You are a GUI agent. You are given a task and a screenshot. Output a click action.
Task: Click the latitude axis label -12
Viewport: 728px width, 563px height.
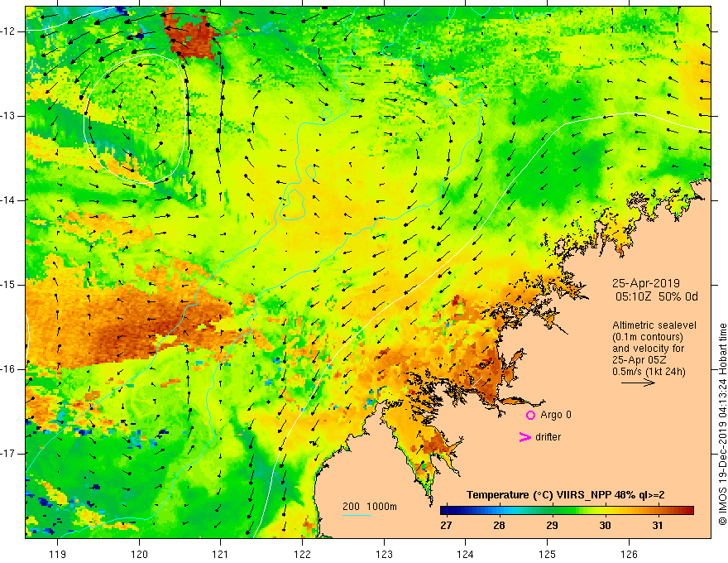(x=9, y=31)
